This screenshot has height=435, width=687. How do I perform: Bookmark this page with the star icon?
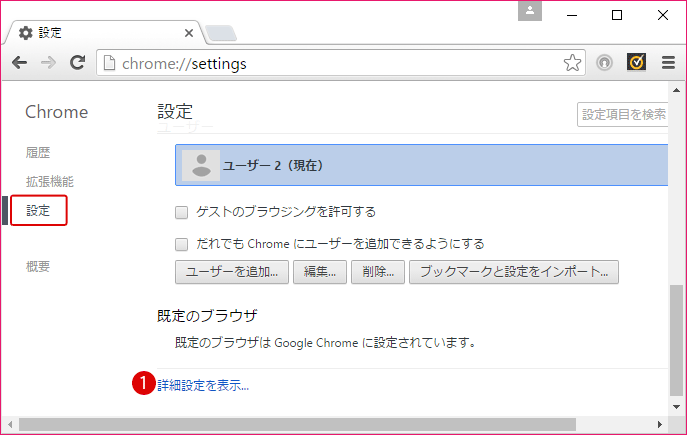pyautogui.click(x=572, y=63)
